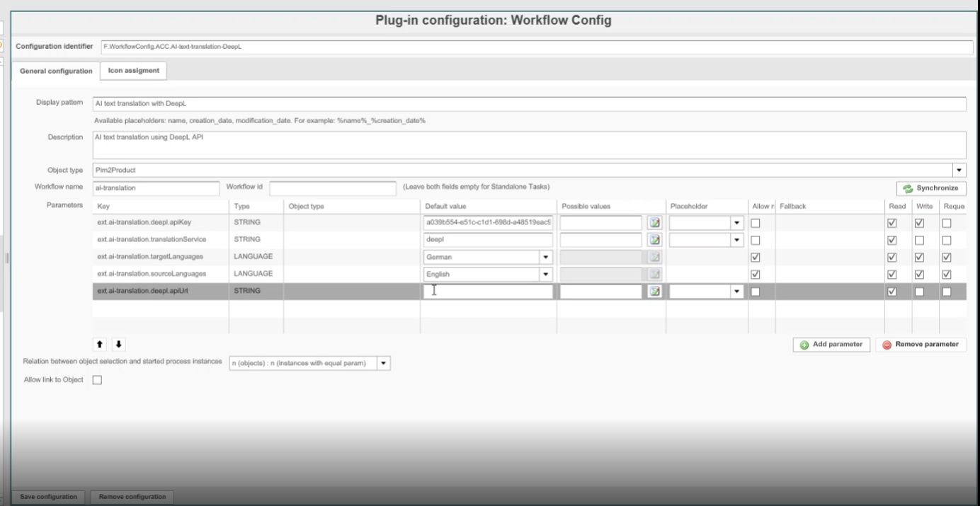Open Placeholder dropdown in apiKey row
980x506 pixels.
pos(737,223)
